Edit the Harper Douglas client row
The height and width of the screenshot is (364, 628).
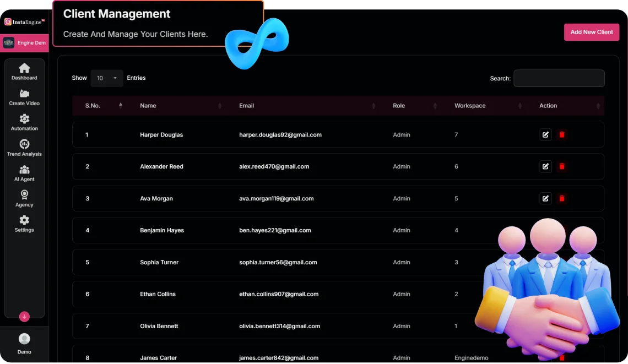pos(545,134)
